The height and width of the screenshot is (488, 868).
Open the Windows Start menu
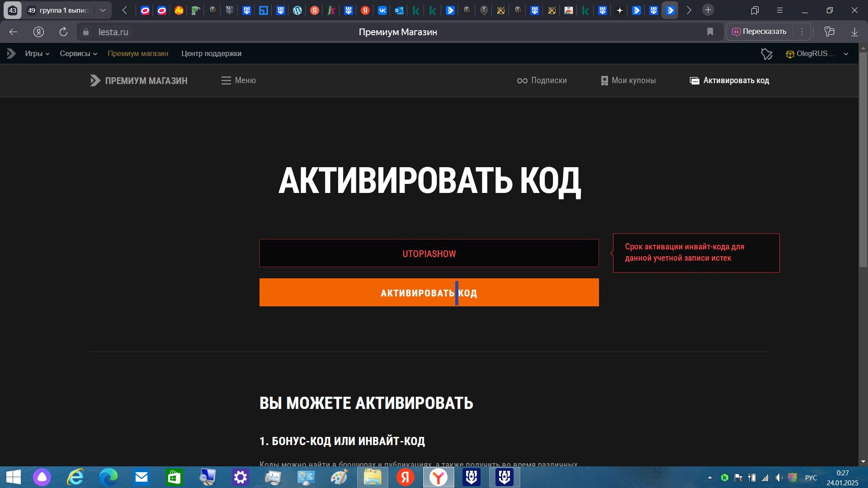pos(13,477)
